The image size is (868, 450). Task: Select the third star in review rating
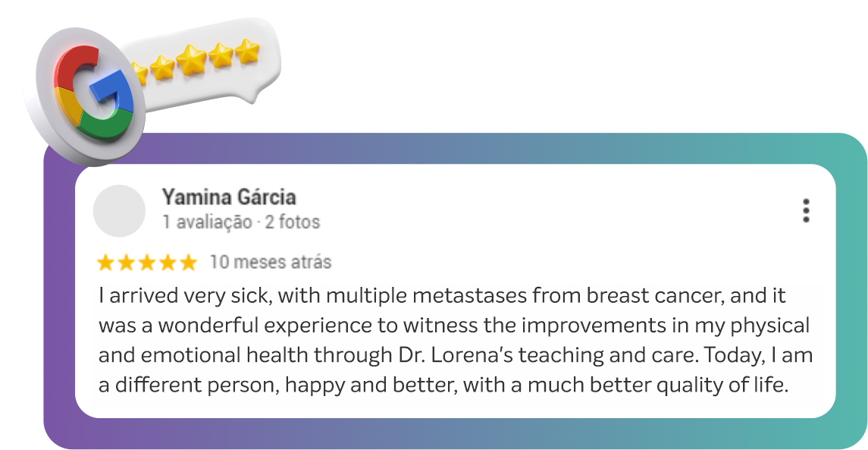(x=147, y=262)
